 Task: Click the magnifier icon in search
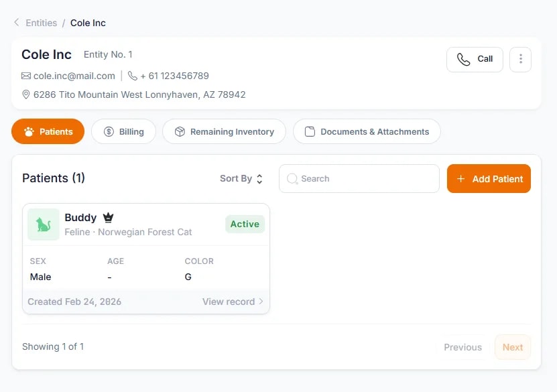click(x=292, y=179)
